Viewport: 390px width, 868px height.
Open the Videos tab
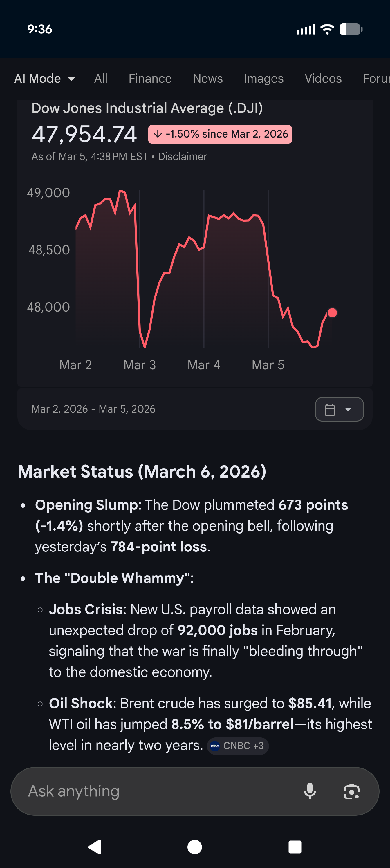[x=323, y=79]
